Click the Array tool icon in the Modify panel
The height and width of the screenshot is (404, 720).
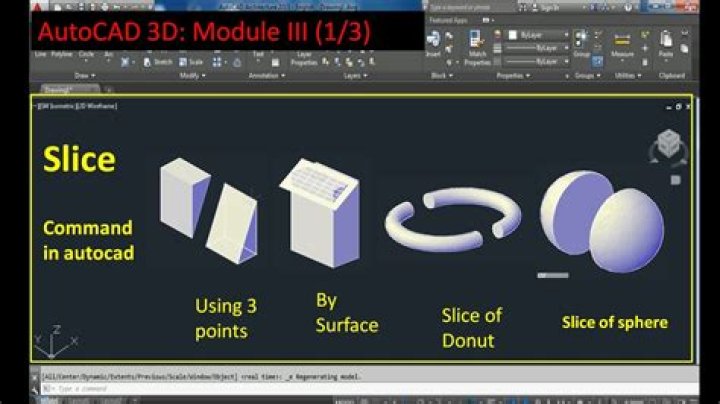click(x=217, y=62)
